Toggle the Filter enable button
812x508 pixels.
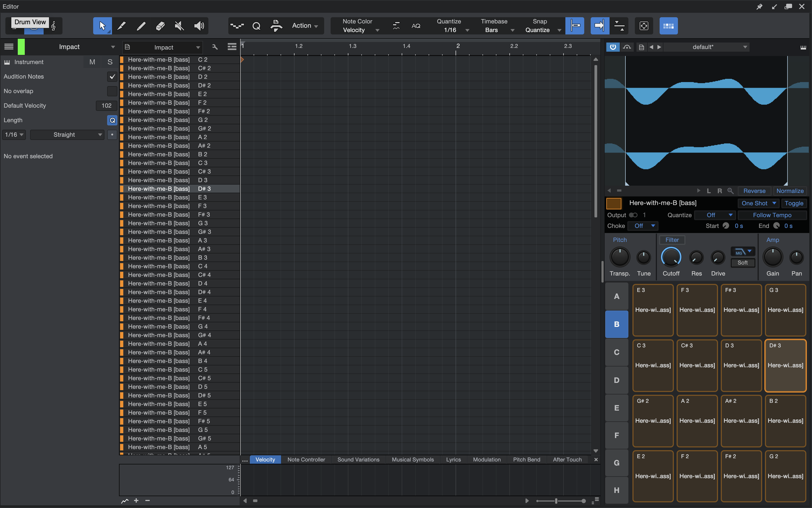(672, 240)
